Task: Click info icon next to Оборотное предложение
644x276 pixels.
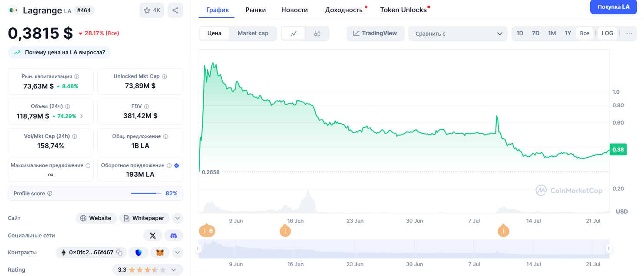Action: pos(169,165)
